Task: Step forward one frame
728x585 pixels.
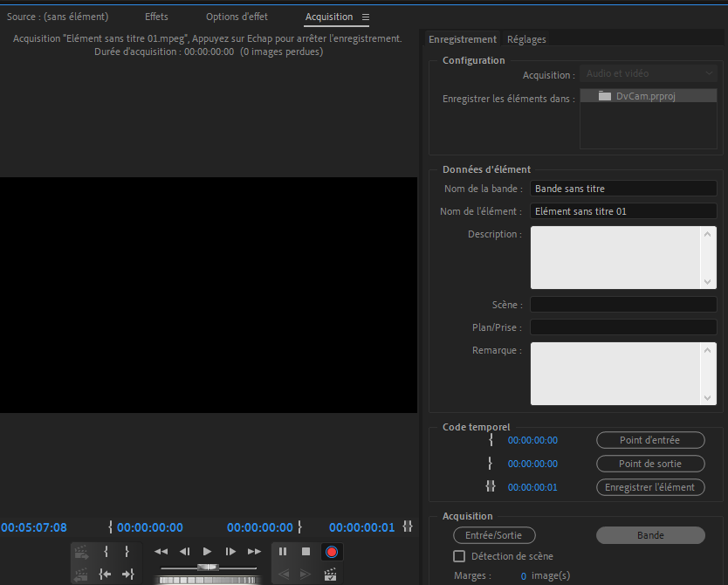Action: pyautogui.click(x=230, y=552)
